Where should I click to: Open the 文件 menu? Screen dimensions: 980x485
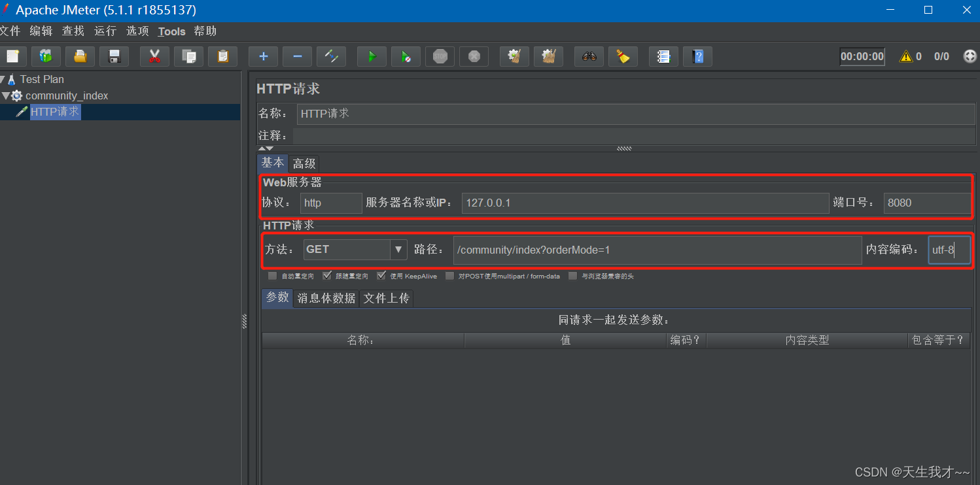click(x=10, y=31)
